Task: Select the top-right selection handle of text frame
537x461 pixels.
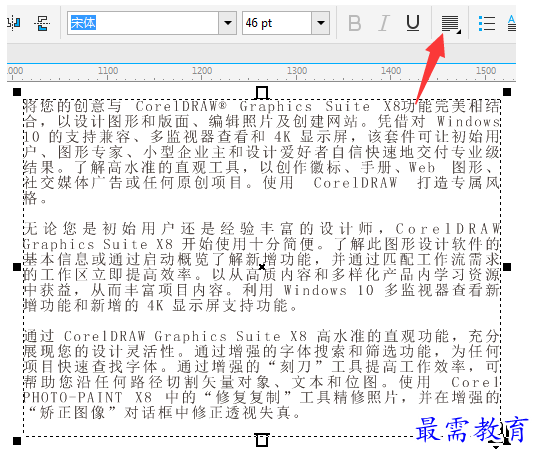Action: click(x=507, y=92)
